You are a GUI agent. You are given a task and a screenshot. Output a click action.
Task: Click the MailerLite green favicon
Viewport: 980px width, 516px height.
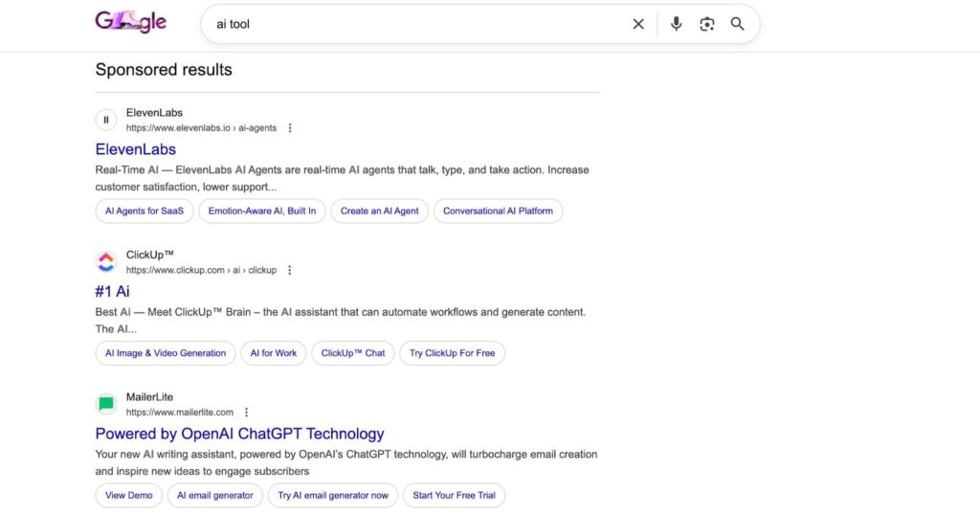click(x=106, y=404)
